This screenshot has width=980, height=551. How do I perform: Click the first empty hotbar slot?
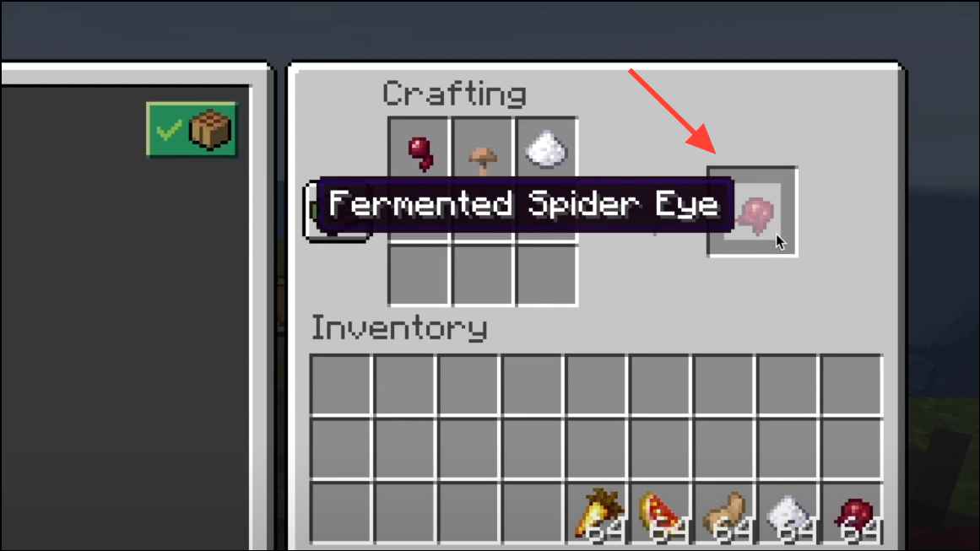pyautogui.click(x=341, y=514)
